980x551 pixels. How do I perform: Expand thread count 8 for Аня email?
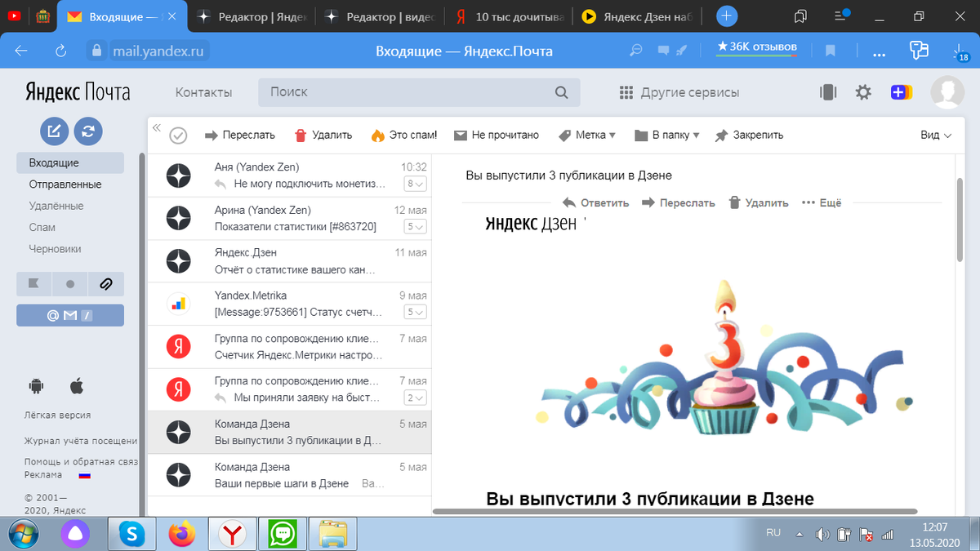click(416, 184)
